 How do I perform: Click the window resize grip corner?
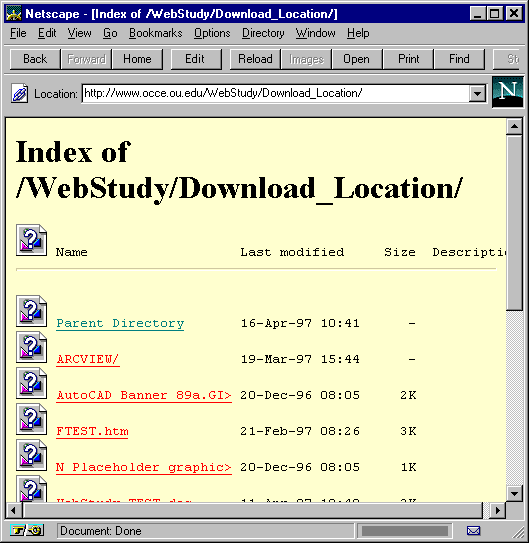coord(518,532)
